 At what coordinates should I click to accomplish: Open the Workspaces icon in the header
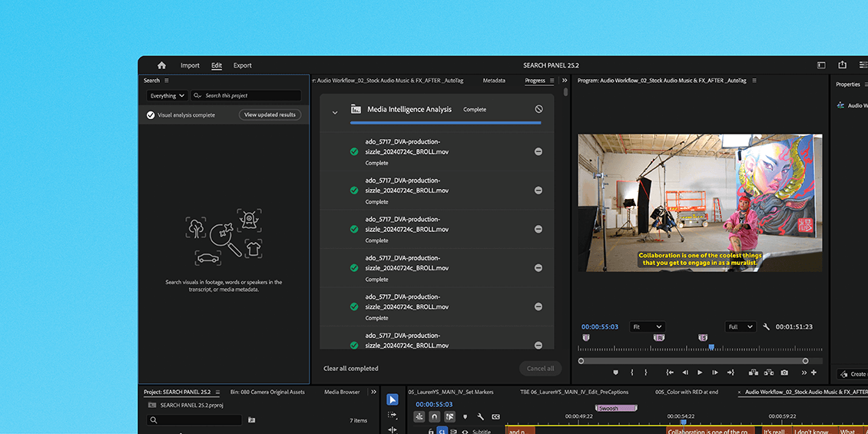(821, 65)
